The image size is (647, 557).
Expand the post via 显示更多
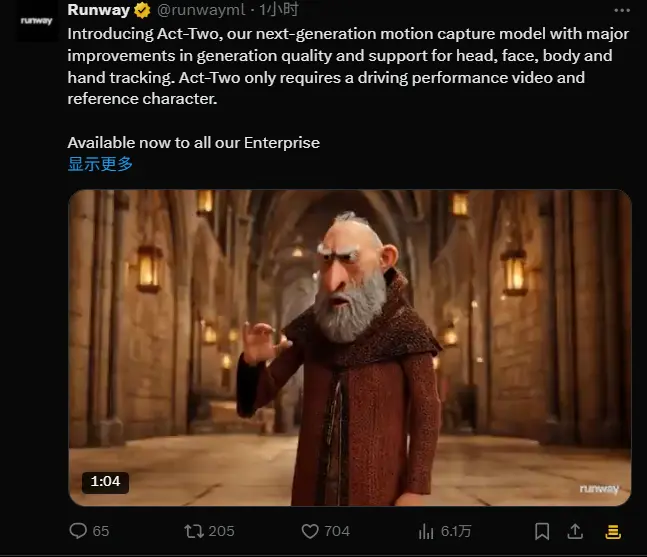[100, 164]
